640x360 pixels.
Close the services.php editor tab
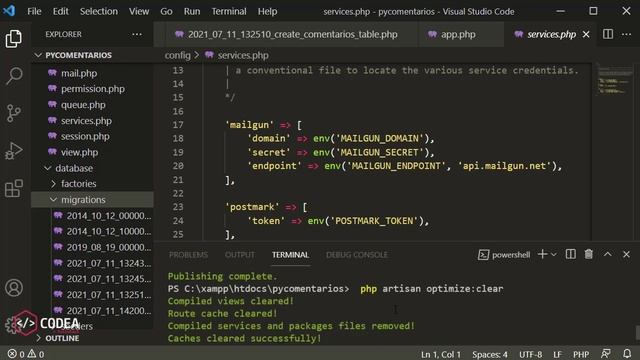click(586, 34)
